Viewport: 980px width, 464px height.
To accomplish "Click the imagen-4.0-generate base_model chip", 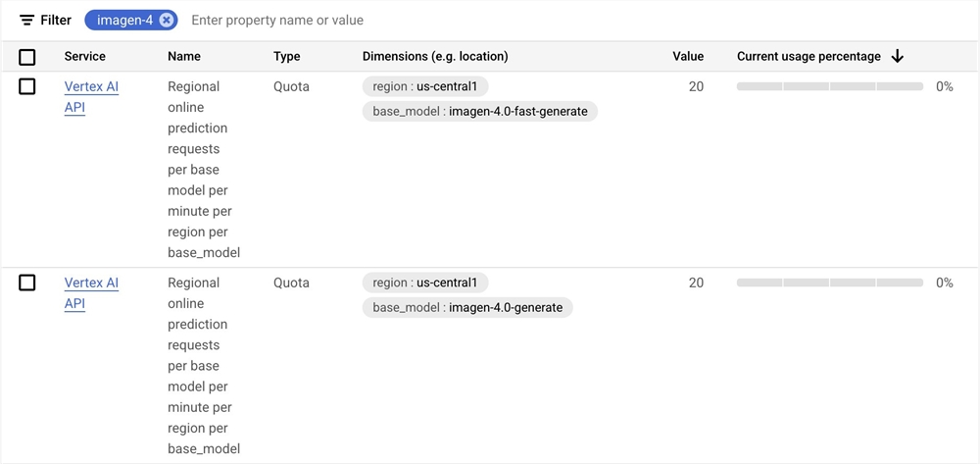I will (x=467, y=308).
